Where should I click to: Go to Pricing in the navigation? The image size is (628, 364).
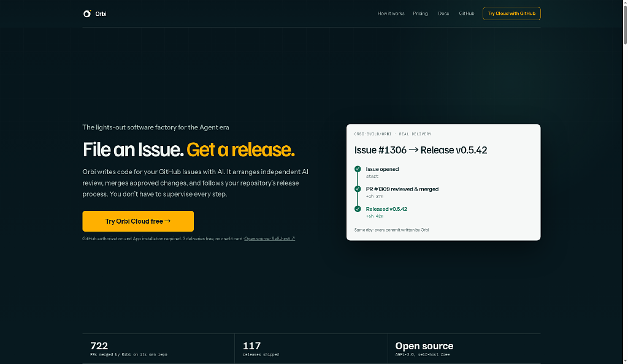tap(420, 13)
